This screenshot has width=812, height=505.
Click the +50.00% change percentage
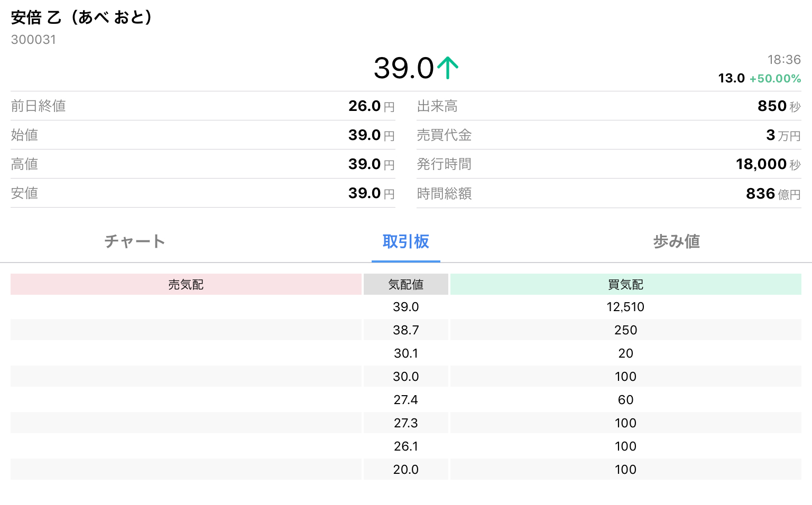pos(775,79)
